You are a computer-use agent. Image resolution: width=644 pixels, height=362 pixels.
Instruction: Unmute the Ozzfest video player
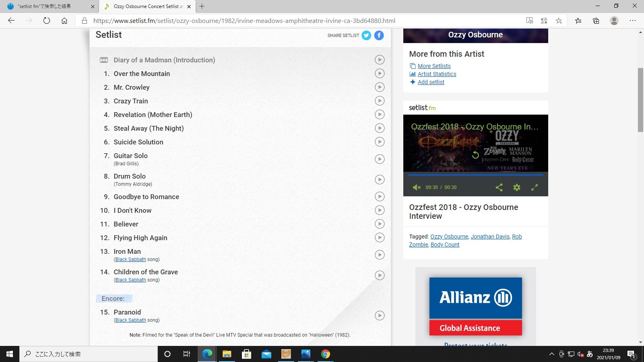point(417,187)
